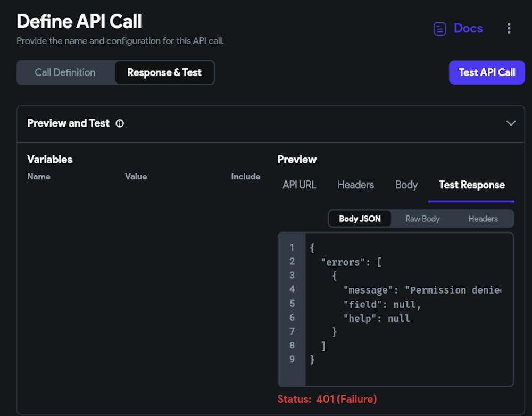Switch to Raw Body view
This screenshot has width=532, height=416.
(x=422, y=219)
